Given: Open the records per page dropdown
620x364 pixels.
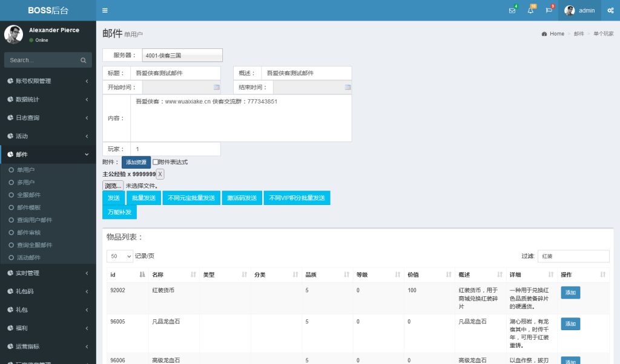Looking at the screenshot, I should [x=120, y=256].
